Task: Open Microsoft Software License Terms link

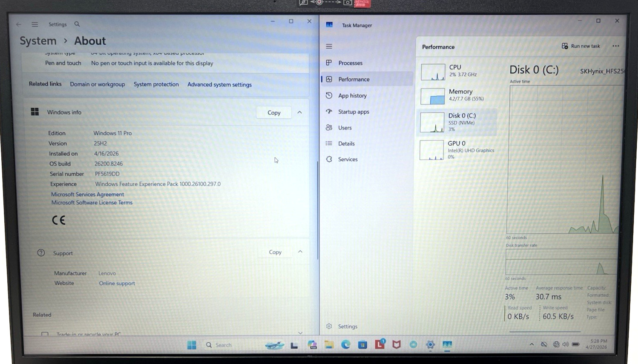Action: point(92,203)
